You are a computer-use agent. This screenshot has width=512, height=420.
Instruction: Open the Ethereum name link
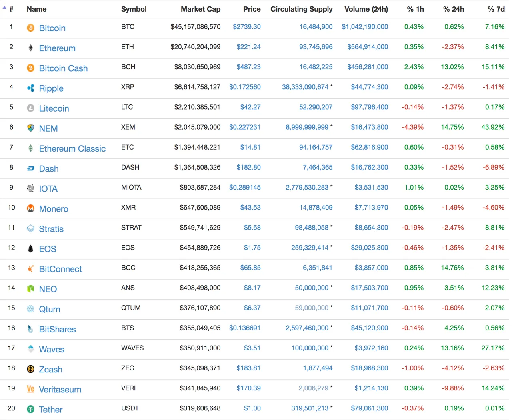tap(57, 48)
